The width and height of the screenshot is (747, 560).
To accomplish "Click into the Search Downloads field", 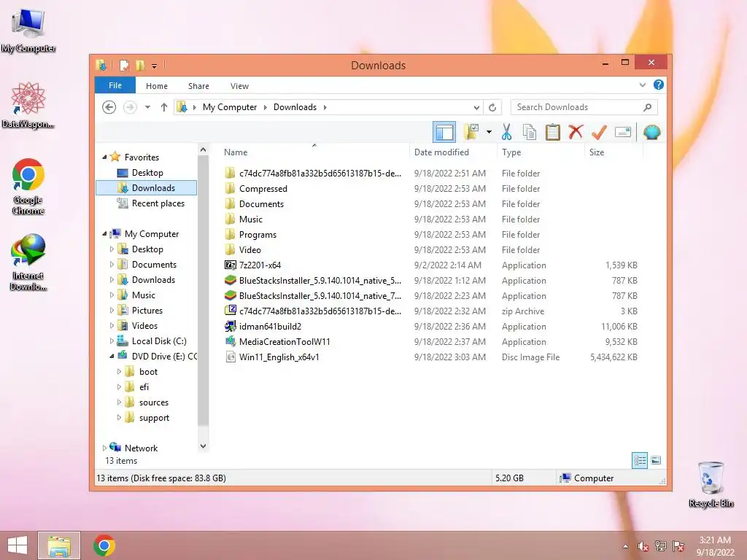I will (x=584, y=107).
